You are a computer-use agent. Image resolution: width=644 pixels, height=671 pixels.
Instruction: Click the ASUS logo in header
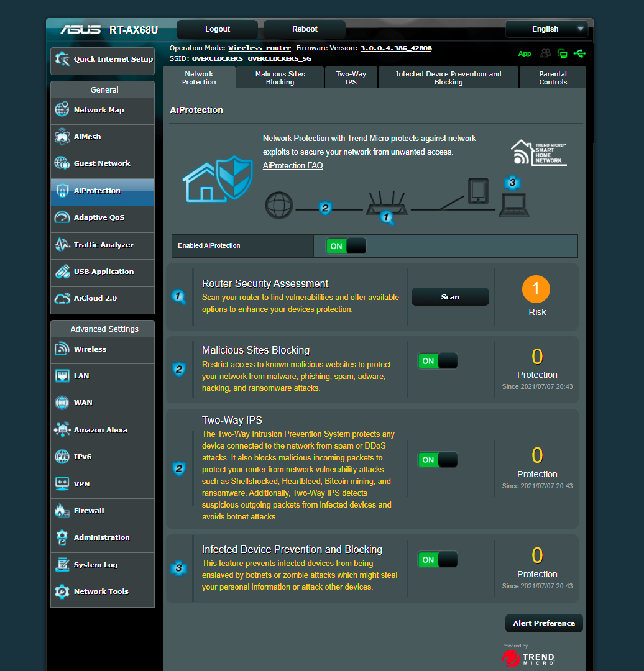[x=81, y=30]
